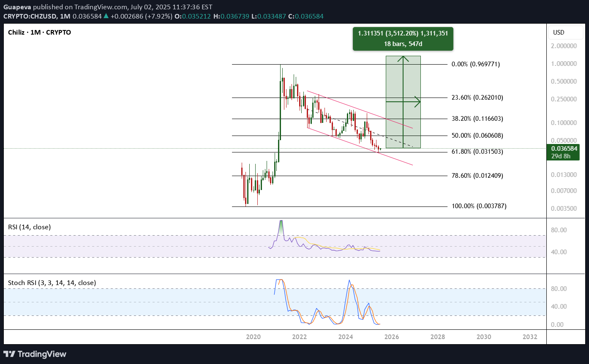Click the 2022 label on time axis
Screen dimensions: 589x364
[299, 337]
